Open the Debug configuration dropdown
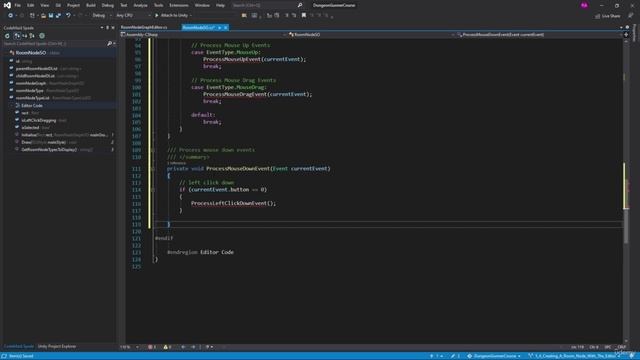The image size is (640, 360). tap(102, 16)
